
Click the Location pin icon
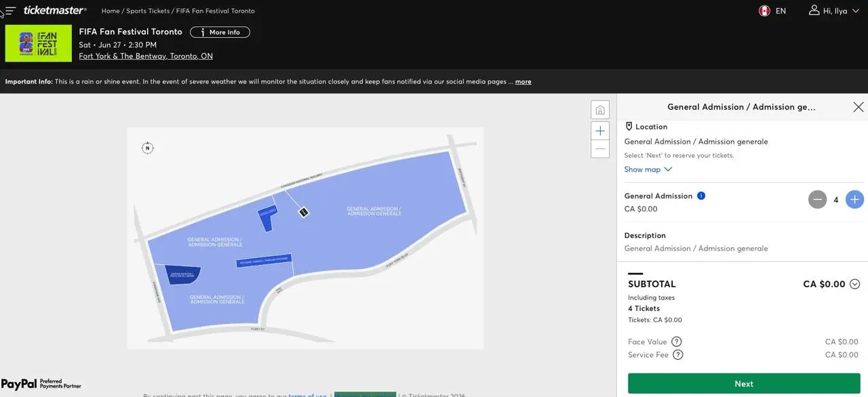pyautogui.click(x=629, y=126)
